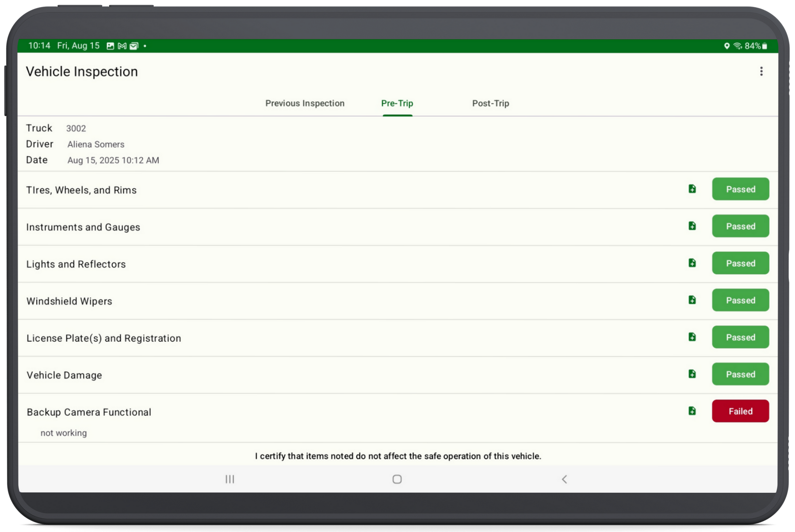The image size is (795, 532).
Task: Add note for Tires, Wheels, and Rims
Action: pos(692,189)
